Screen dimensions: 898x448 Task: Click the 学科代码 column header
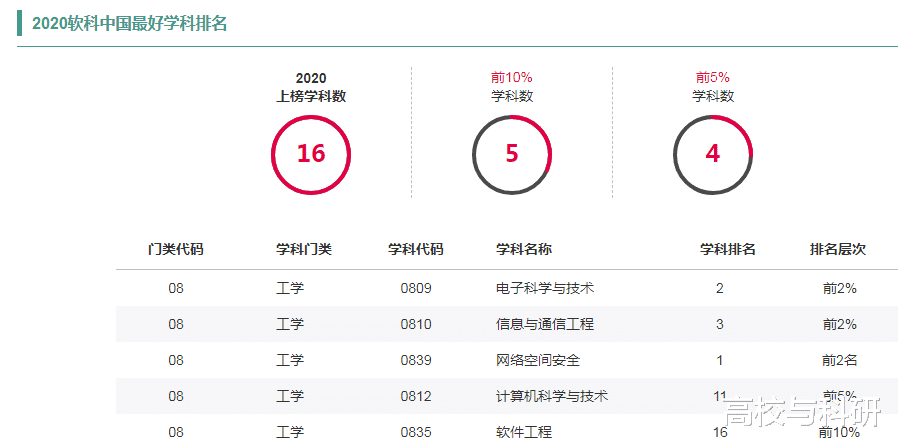pyautogui.click(x=416, y=249)
